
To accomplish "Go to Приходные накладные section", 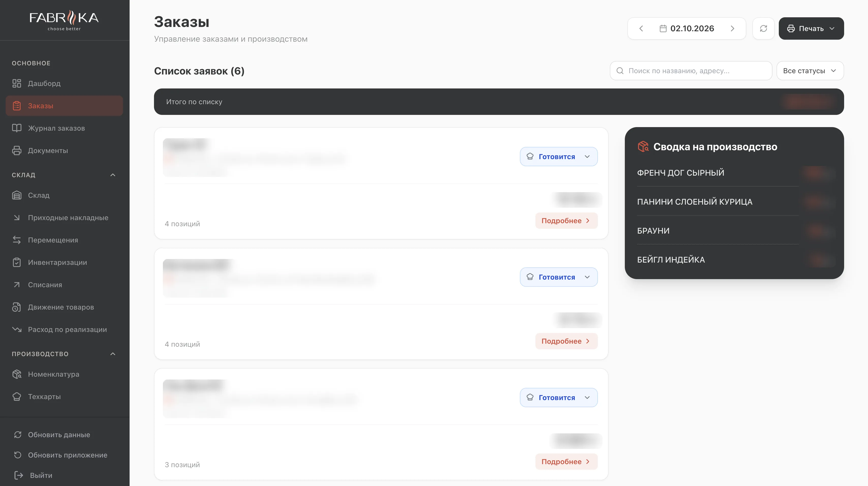I will coord(64,218).
